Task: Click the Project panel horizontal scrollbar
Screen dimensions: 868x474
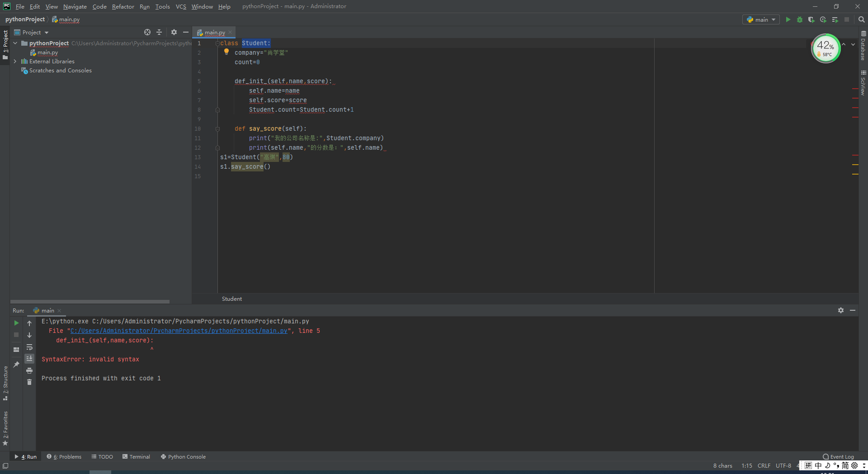Action: pos(90,301)
